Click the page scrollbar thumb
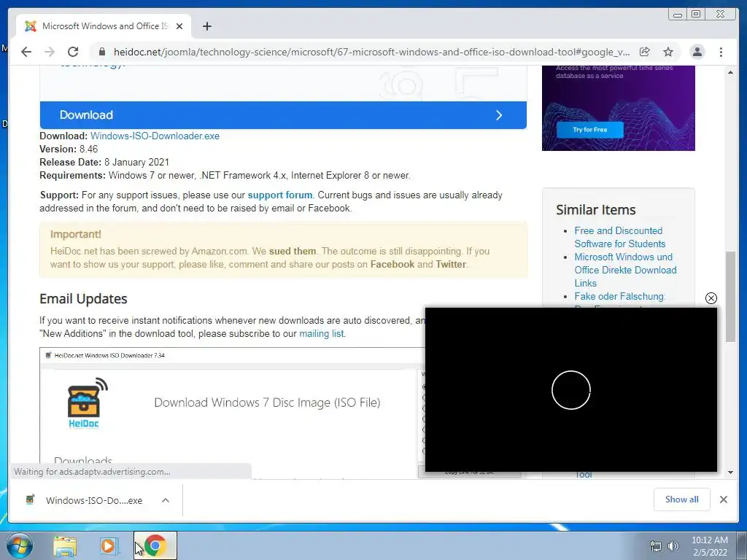 coord(730,296)
